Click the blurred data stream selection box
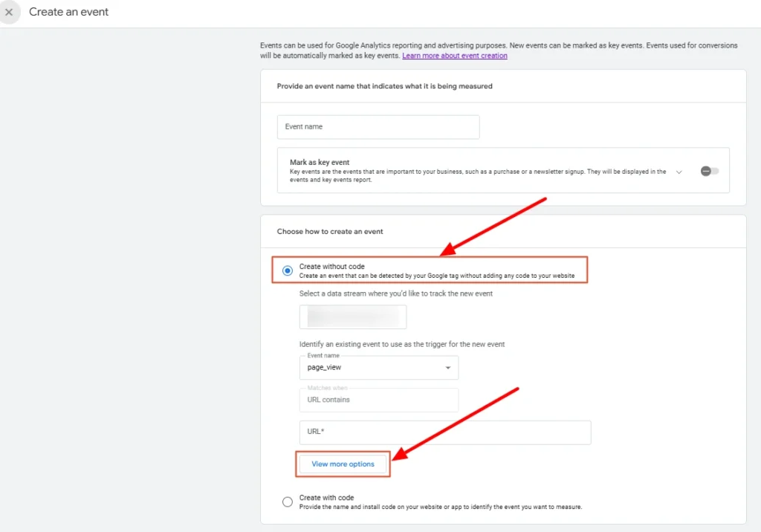761x532 pixels. pos(353,317)
